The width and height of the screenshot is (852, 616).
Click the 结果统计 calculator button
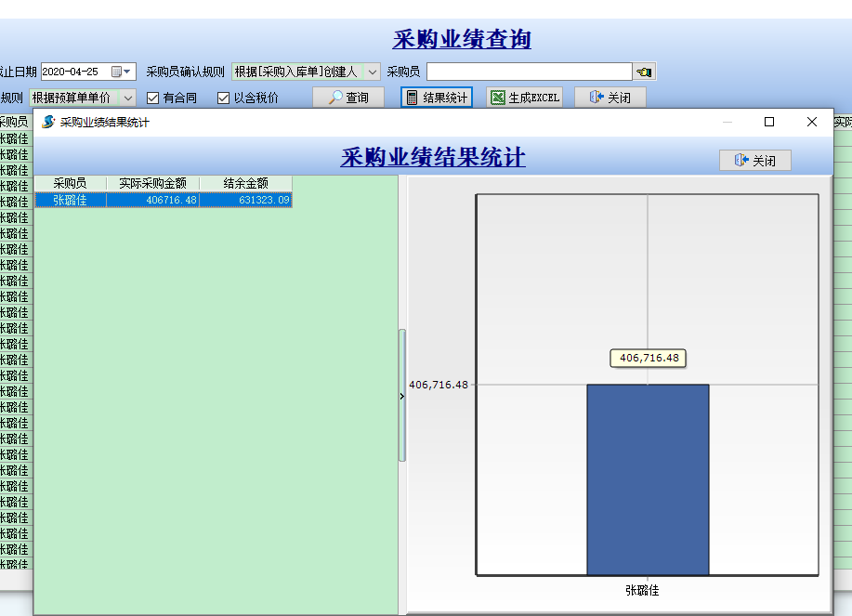[437, 98]
